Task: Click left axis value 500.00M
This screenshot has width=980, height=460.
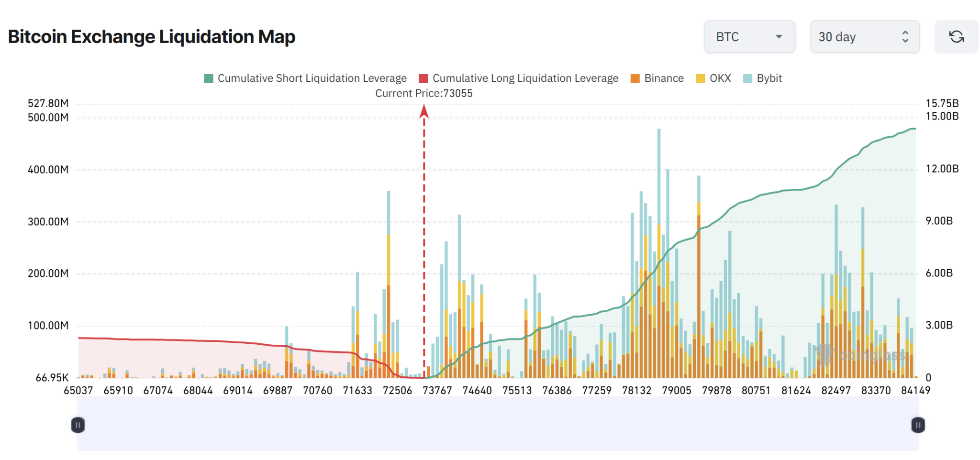Action: point(48,117)
